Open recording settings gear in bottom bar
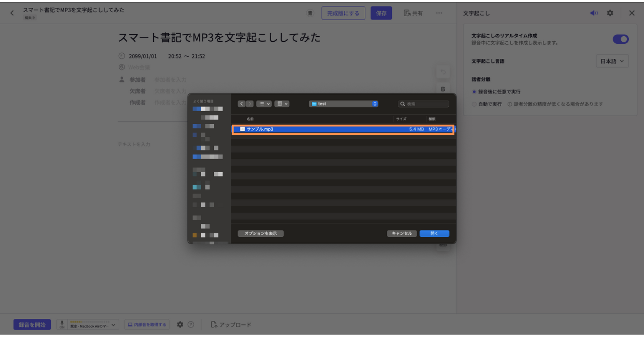The image size is (644, 337). 180,325
